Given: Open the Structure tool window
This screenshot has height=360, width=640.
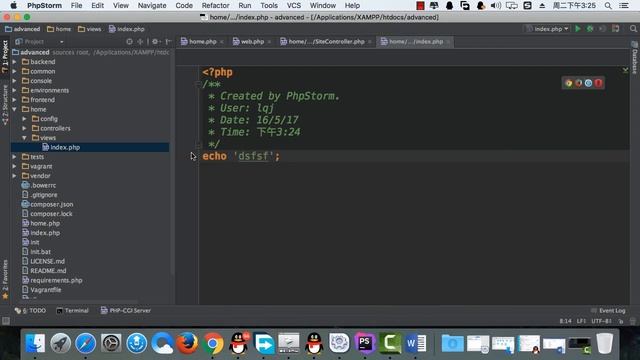Looking at the screenshot, I should click(5, 105).
